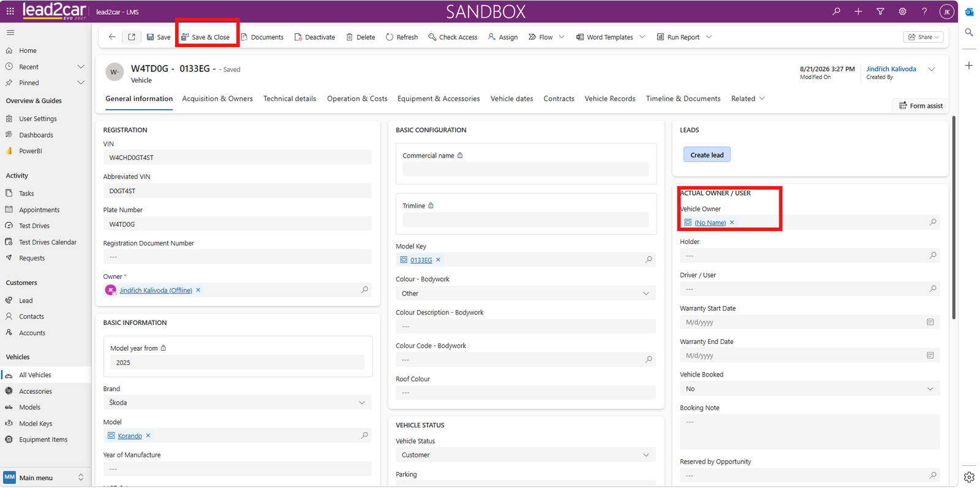
Task: Open the Share button menu
Action: 923,37
